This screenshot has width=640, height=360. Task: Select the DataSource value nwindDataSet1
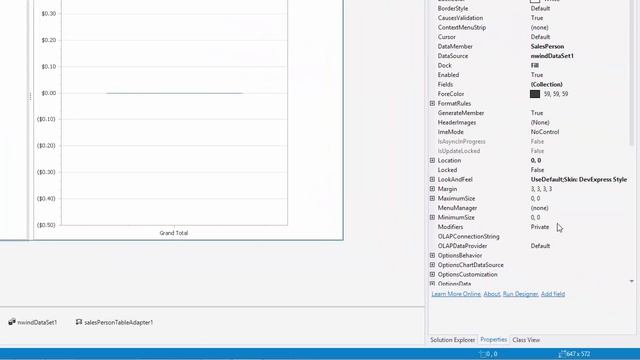click(552, 56)
